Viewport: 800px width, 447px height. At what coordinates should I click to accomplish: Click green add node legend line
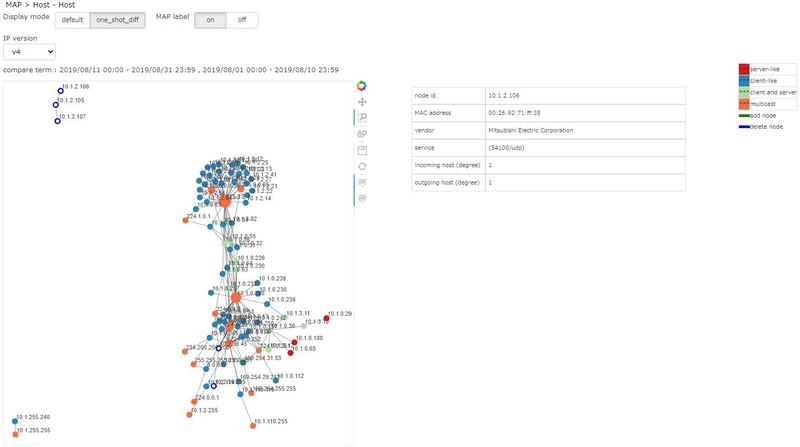[744, 116]
